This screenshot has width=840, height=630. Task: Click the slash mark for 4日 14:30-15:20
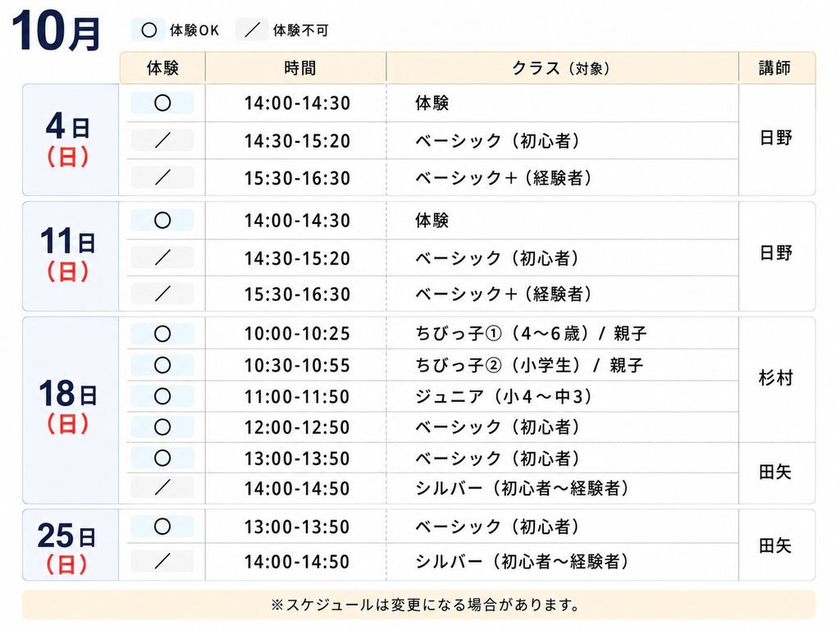click(162, 140)
